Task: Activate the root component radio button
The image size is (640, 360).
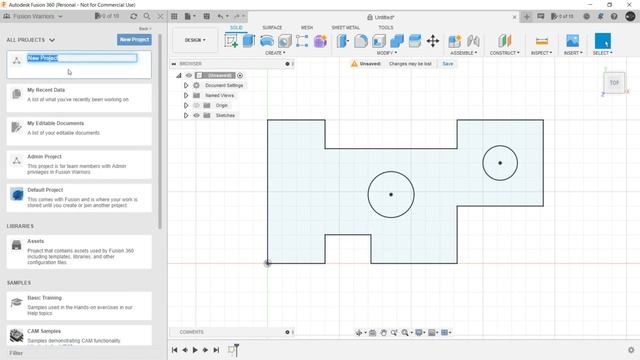Action: 240,76
